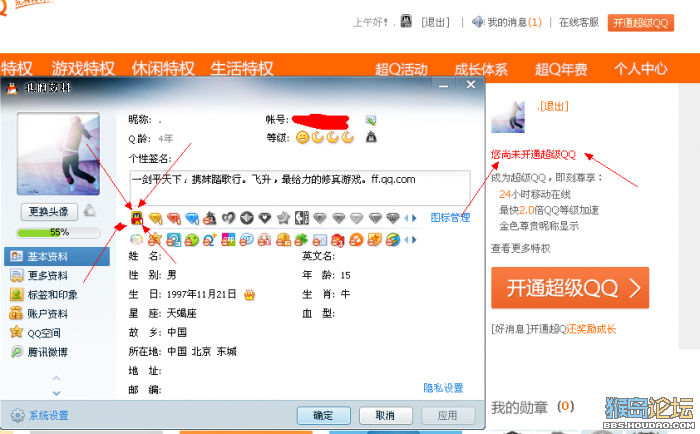Image resolution: width=700 pixels, height=434 pixels.
Task: Click the 查看更多特权 link
Action: [521, 248]
